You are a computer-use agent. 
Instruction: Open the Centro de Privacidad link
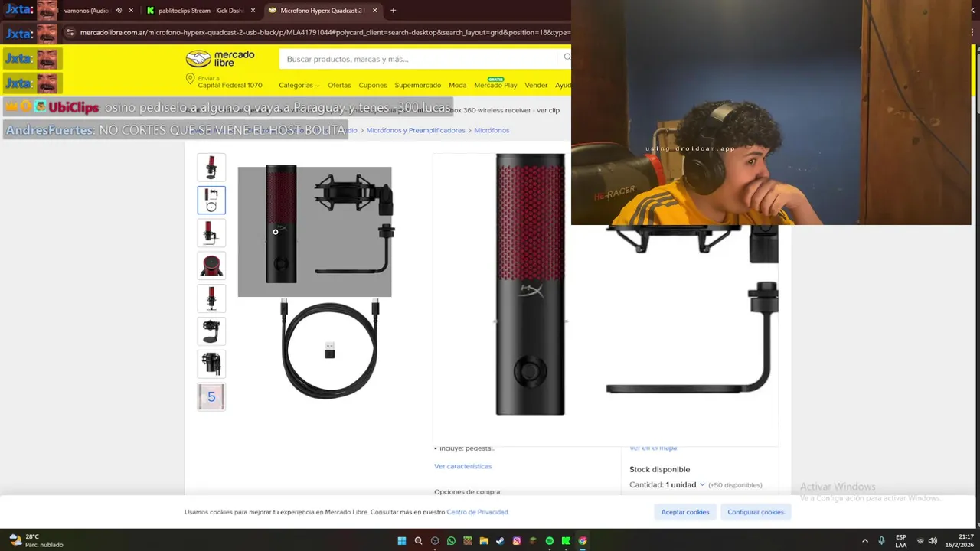tap(477, 512)
